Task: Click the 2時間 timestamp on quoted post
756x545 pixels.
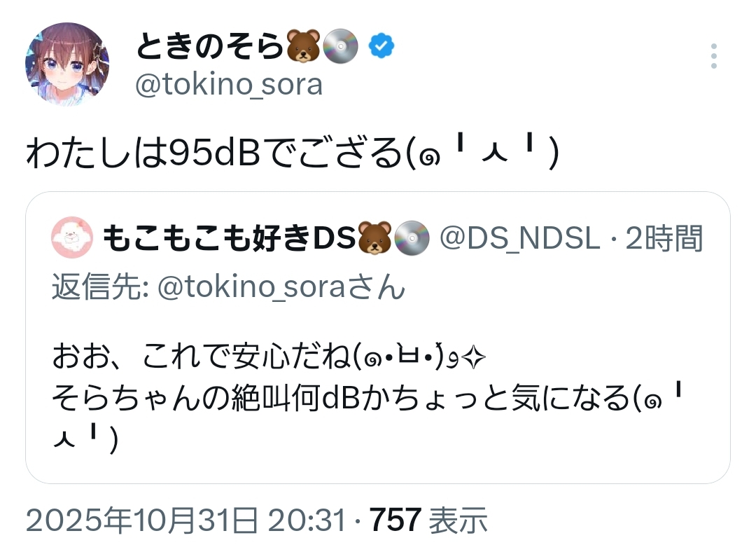Action: click(664, 240)
